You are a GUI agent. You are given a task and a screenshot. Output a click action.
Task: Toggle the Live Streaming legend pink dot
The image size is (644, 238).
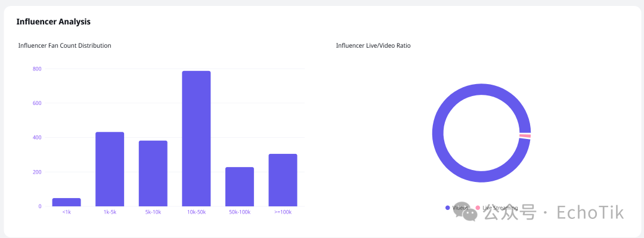tap(478, 208)
